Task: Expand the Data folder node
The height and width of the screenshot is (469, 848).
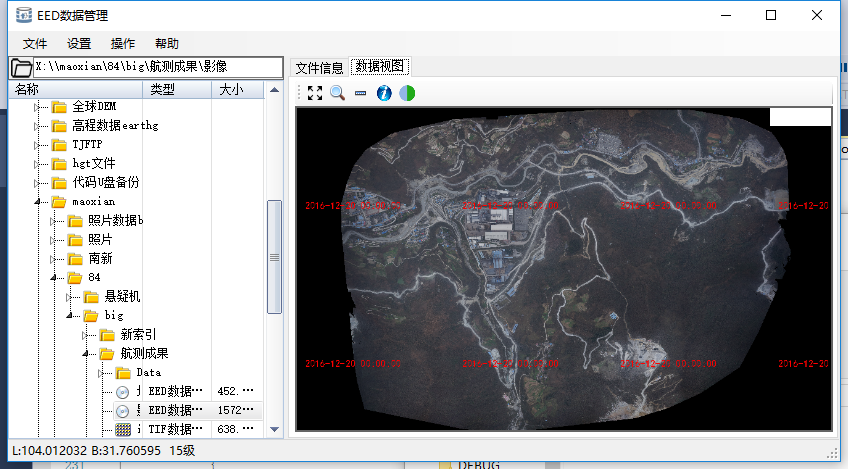Action: [x=101, y=373]
